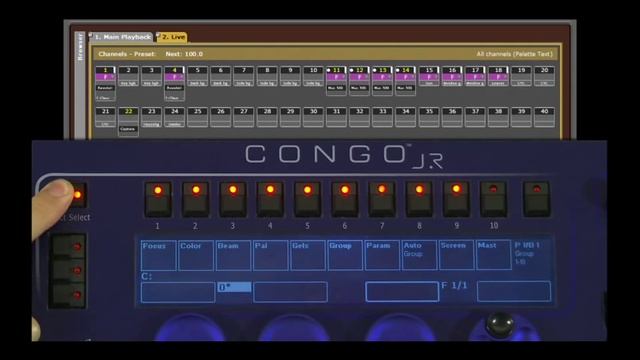Select channel 15 in the Live grid
640x360 pixels.
click(x=429, y=76)
